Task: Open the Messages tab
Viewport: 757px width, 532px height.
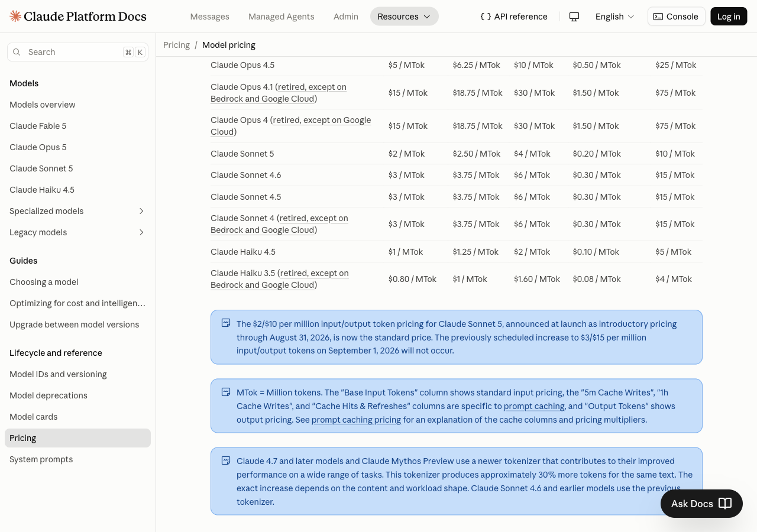Action: coord(210,17)
